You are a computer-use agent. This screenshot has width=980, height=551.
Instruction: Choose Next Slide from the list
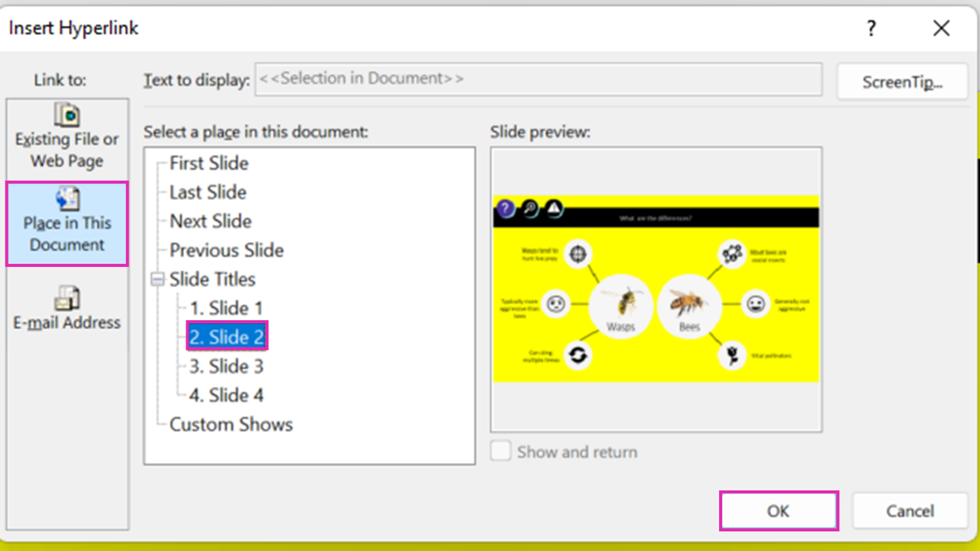point(210,221)
